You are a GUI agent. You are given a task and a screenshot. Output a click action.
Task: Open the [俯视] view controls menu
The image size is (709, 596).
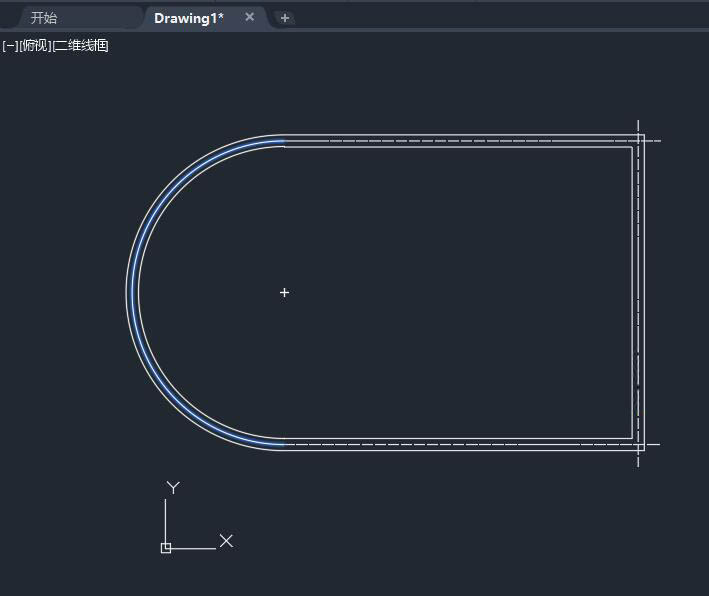click(35, 46)
